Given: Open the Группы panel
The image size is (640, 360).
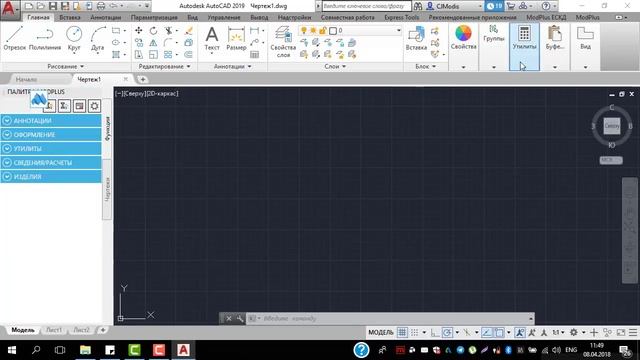Looking at the screenshot, I should tap(493, 33).
